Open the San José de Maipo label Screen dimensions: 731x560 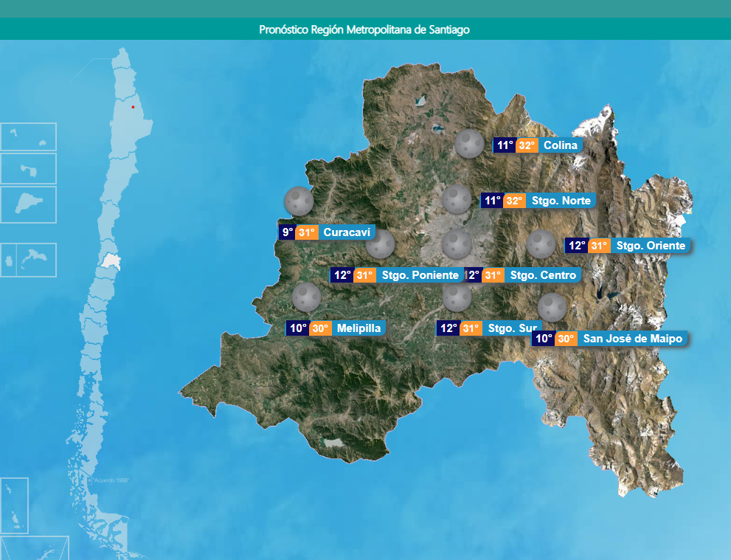(631, 339)
